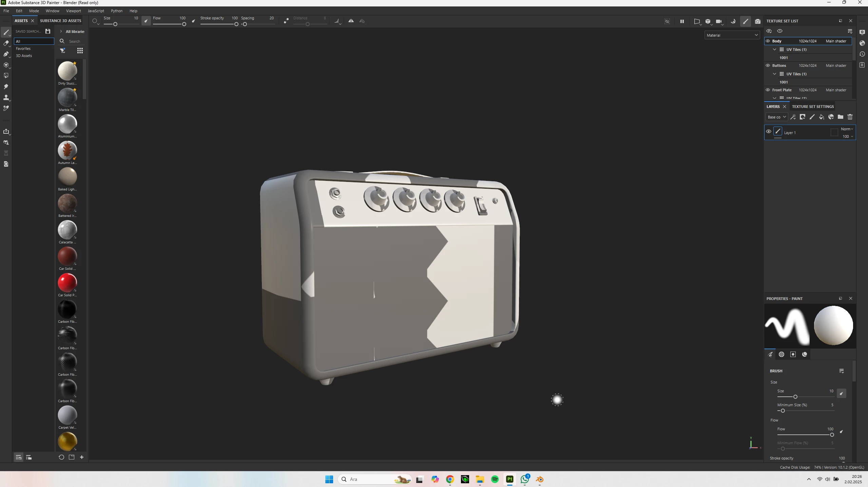Screen dimensions: 868x487
Task: Open the Viewport menu
Action: point(73,11)
